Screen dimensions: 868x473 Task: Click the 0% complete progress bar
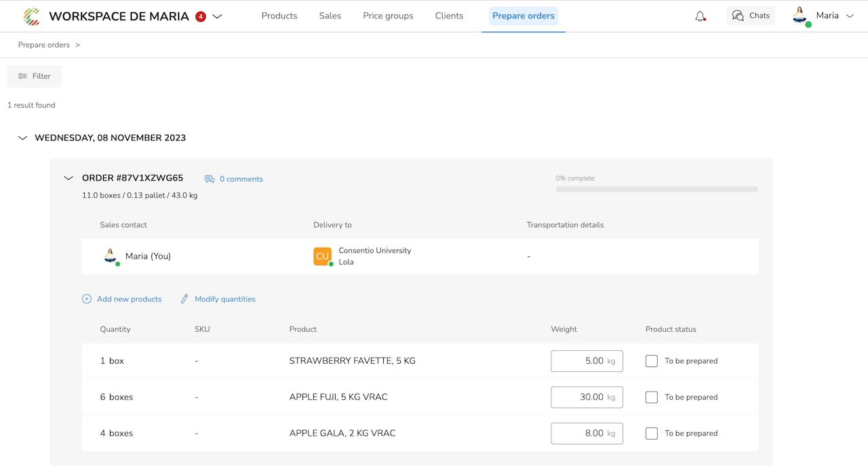656,189
